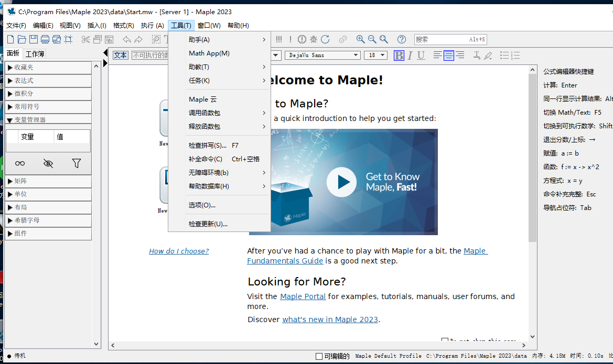Screen dimensions: 613x364
Task: Toggle center alignment button
Action: point(449,56)
